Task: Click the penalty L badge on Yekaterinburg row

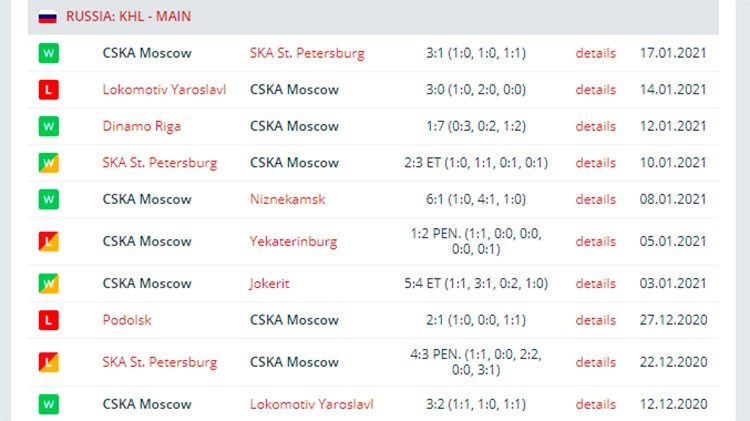Action: (x=49, y=242)
